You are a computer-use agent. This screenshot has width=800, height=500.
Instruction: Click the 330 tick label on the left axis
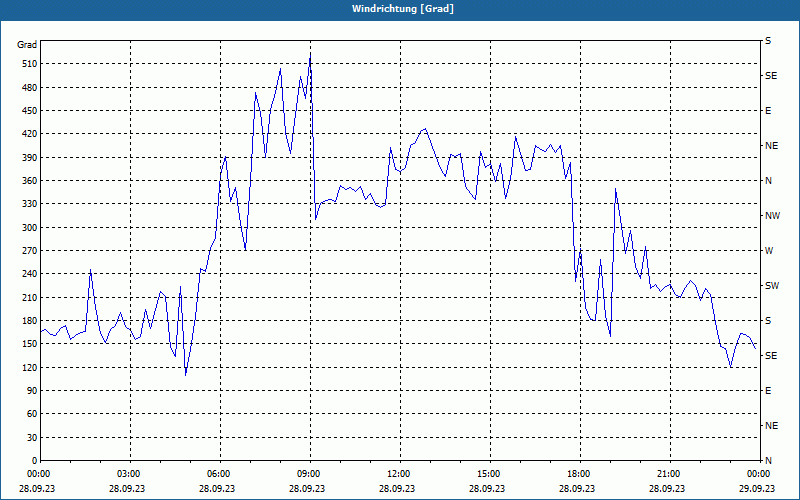tap(30, 204)
